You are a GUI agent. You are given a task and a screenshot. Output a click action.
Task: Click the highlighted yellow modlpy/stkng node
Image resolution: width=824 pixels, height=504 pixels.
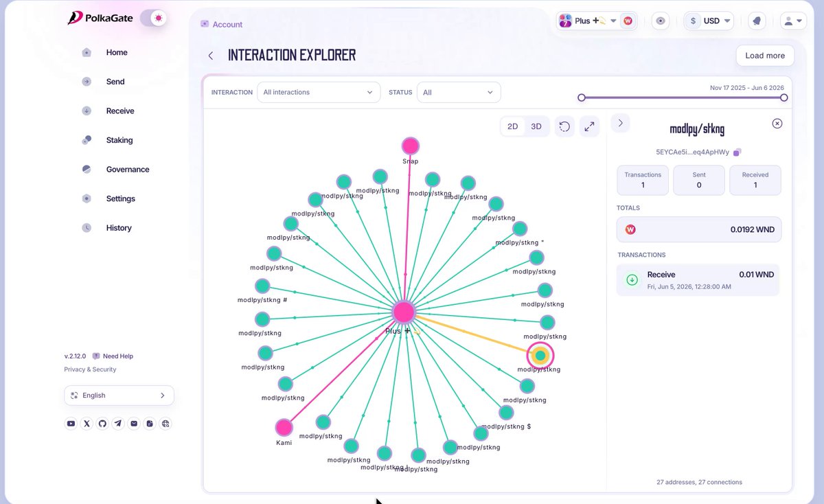click(540, 355)
